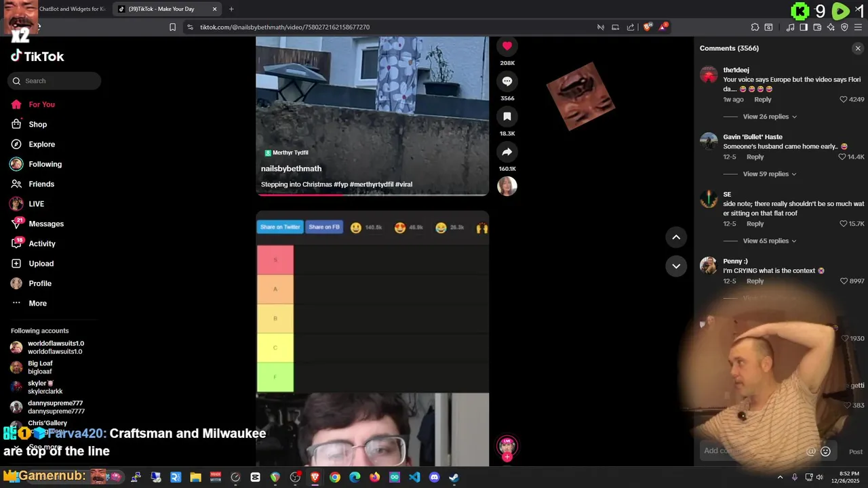Open File Explorer from the taskbar
Screen dimensions: 868x488
[195, 477]
